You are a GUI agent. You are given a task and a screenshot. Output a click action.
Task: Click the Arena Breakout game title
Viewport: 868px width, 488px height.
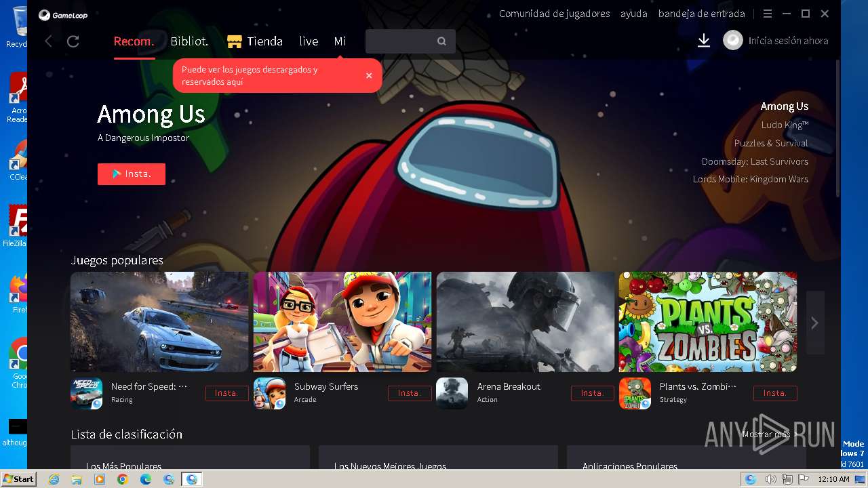(x=509, y=386)
